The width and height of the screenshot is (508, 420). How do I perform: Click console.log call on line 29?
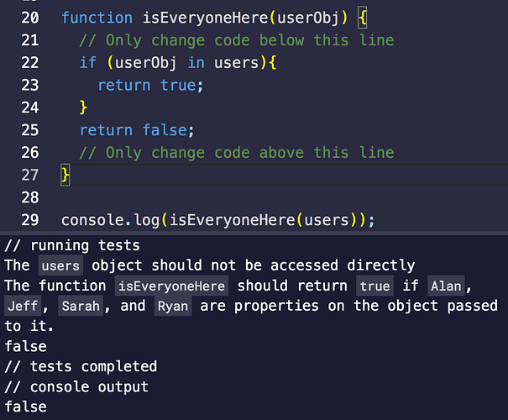click(217, 220)
